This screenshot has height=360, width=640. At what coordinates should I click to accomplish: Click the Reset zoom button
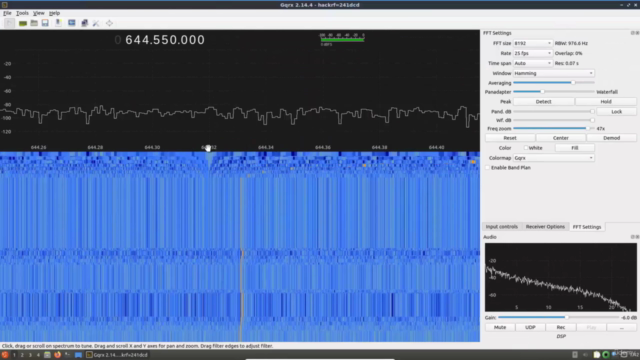510,138
